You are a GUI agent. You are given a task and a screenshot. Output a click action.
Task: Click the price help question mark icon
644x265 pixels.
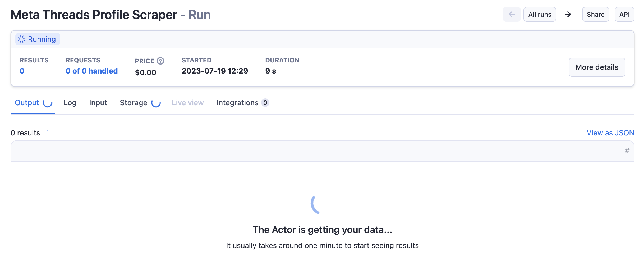point(160,61)
